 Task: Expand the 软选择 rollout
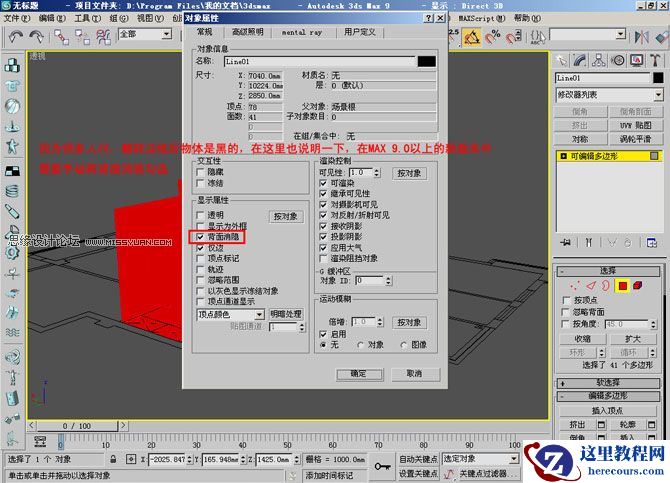(x=608, y=383)
